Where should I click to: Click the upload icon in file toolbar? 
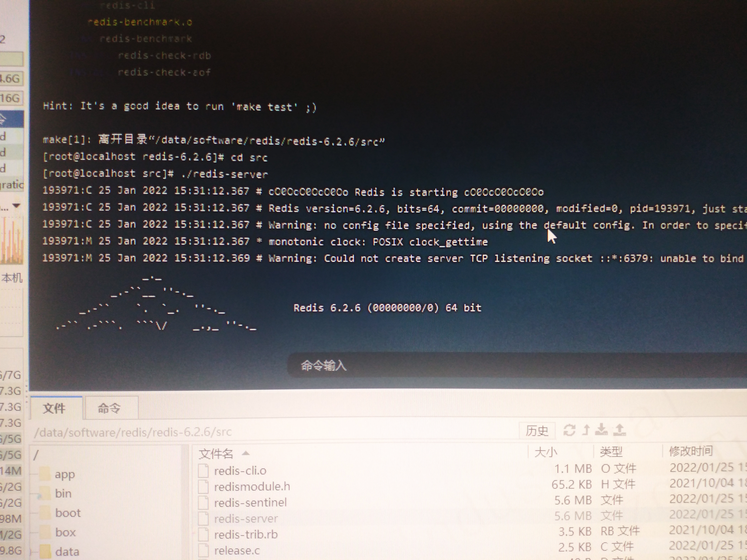click(619, 430)
